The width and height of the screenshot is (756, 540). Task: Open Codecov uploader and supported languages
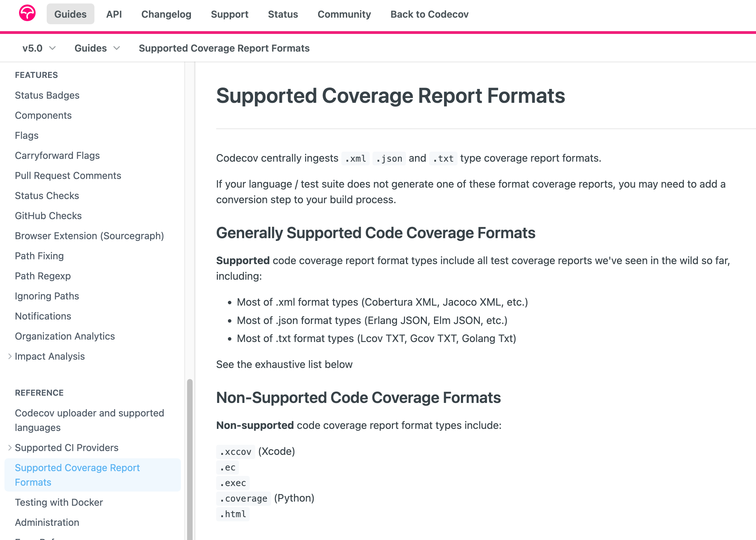point(89,420)
